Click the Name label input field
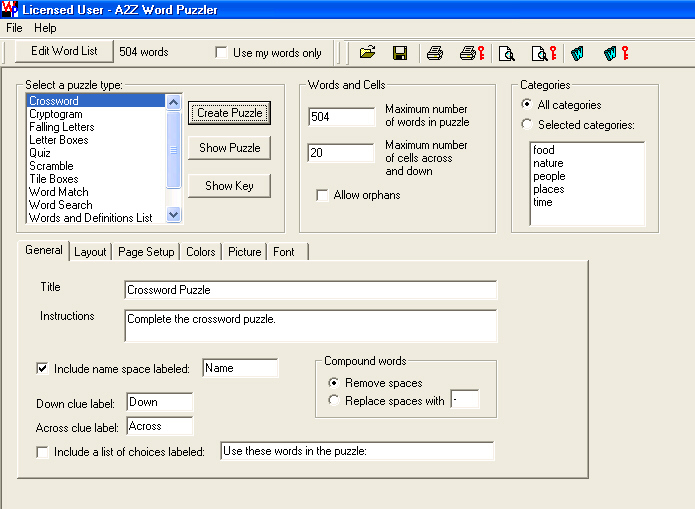 click(x=240, y=368)
